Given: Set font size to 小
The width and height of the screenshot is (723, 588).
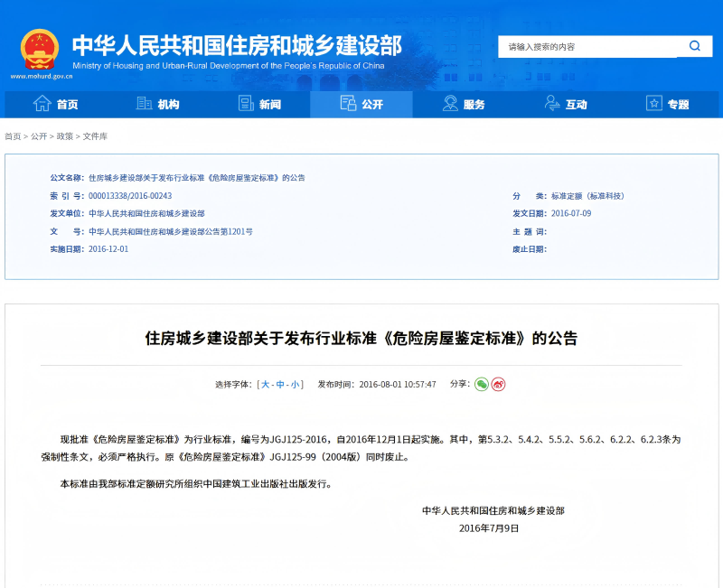Looking at the screenshot, I should (296, 384).
